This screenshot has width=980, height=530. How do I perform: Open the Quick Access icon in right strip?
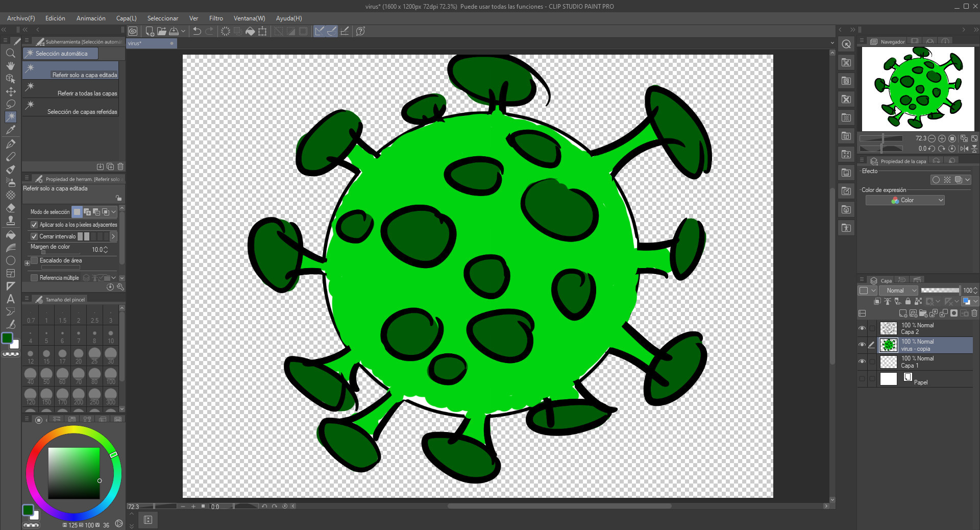[846, 44]
